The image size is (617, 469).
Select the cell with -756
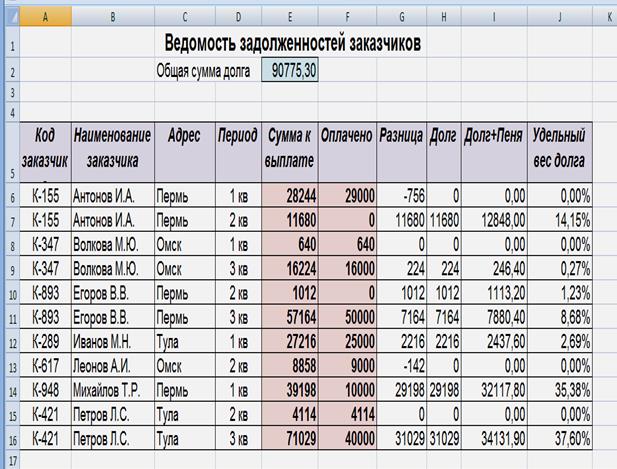401,196
